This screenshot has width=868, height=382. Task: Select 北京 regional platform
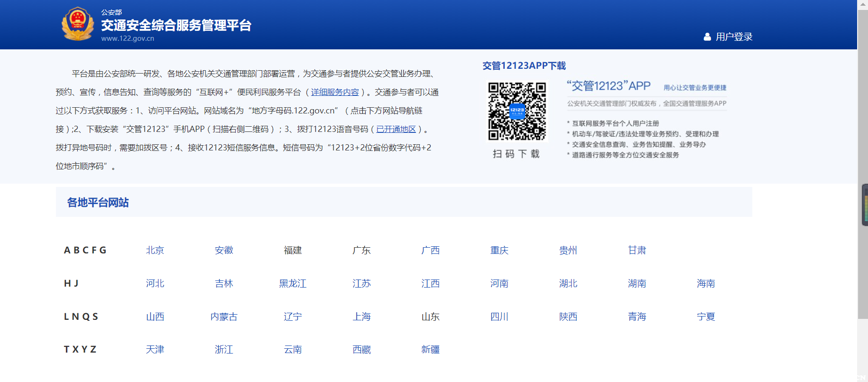tap(155, 250)
